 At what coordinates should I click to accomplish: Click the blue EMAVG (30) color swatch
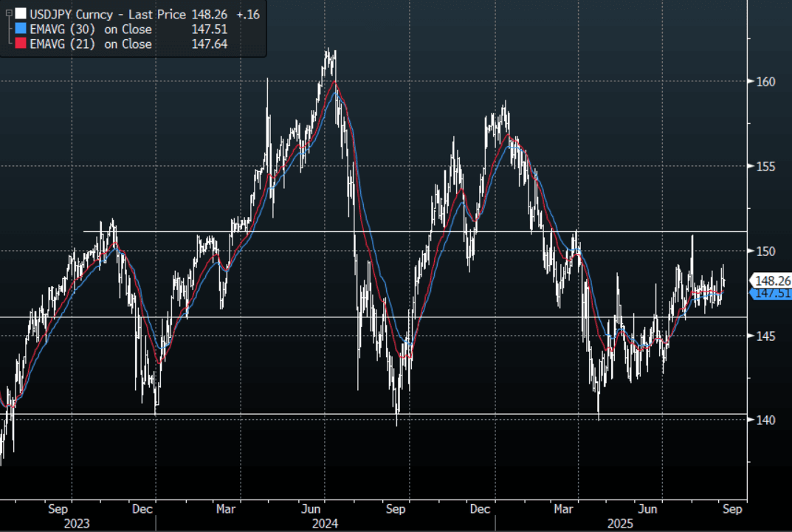(x=20, y=30)
